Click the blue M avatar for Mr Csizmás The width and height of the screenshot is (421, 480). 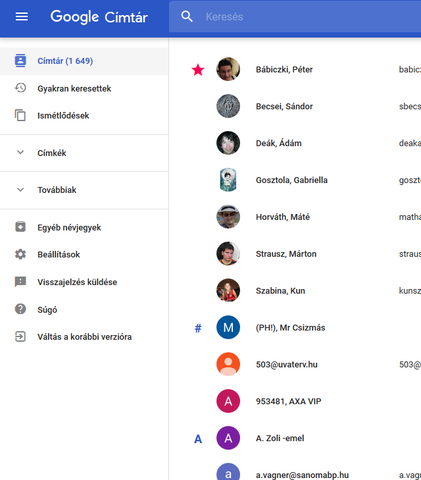(x=228, y=327)
